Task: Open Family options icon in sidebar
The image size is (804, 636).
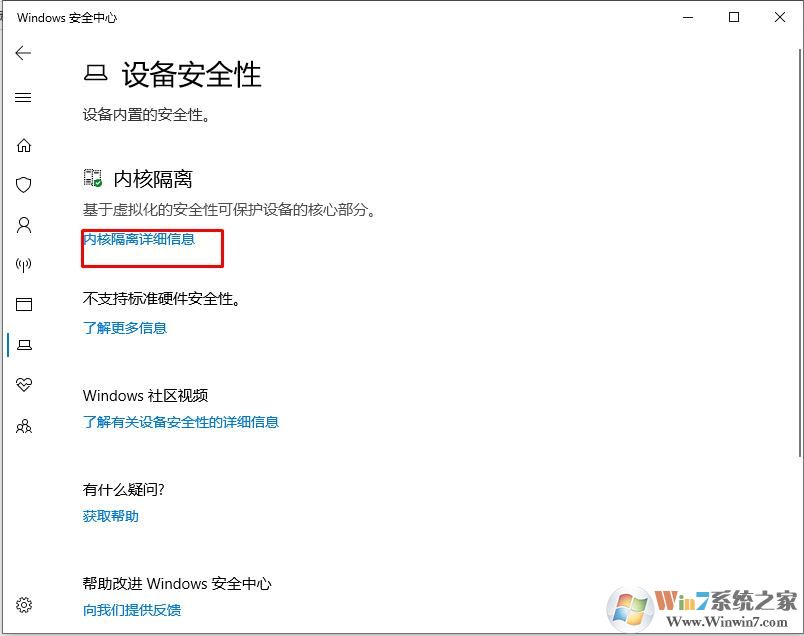Action: (x=24, y=425)
